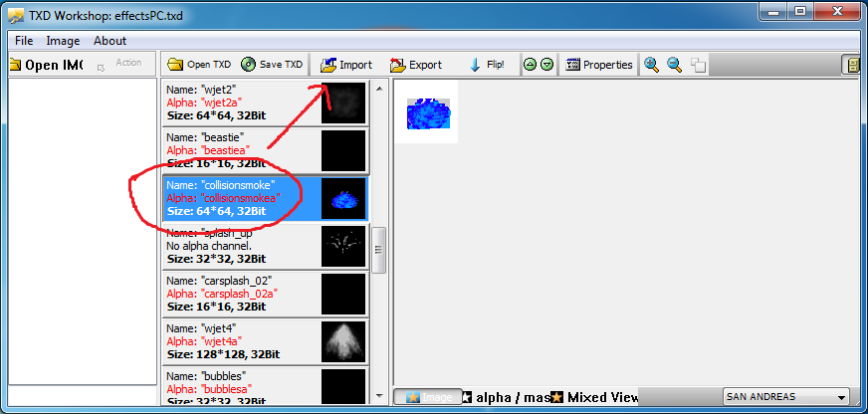Click the Save TXD disc icon
Viewport: 868px width, 414px height.
[248, 65]
